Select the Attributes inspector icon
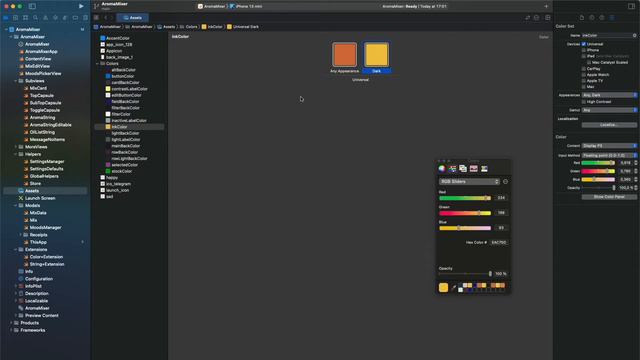 tap(612, 18)
